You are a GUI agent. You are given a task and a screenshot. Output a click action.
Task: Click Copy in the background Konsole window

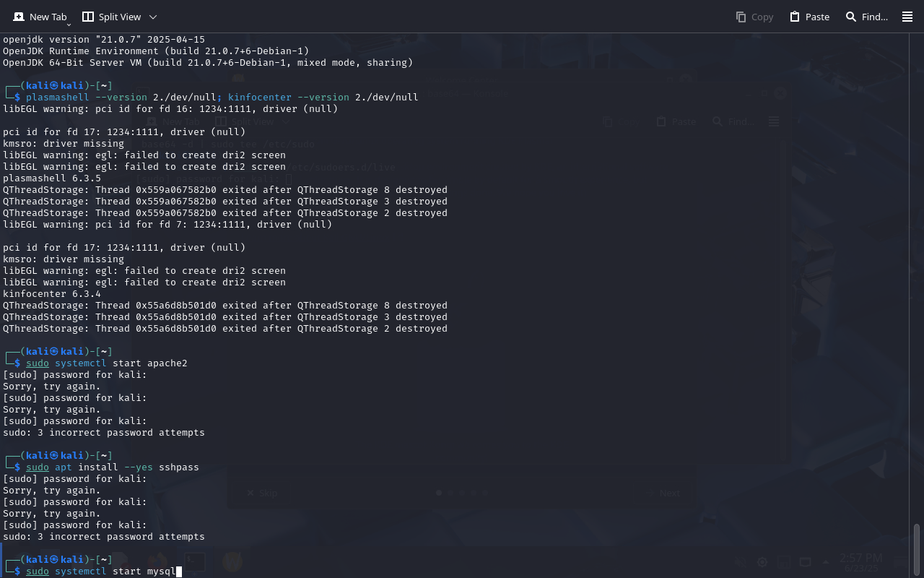[621, 122]
